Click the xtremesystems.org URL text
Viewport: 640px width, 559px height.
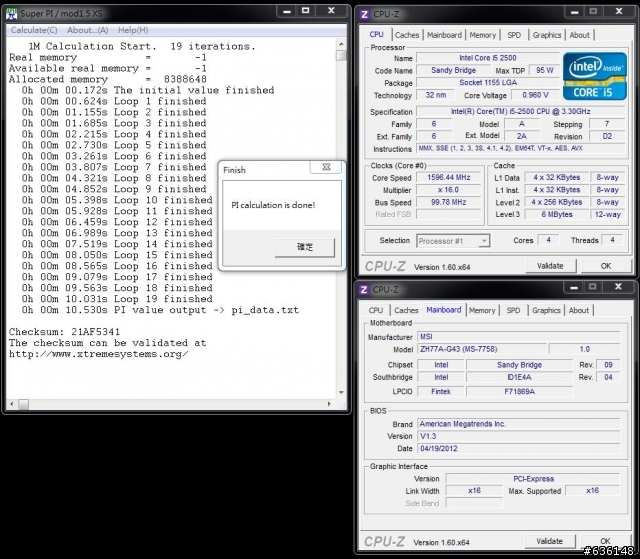click(98, 354)
